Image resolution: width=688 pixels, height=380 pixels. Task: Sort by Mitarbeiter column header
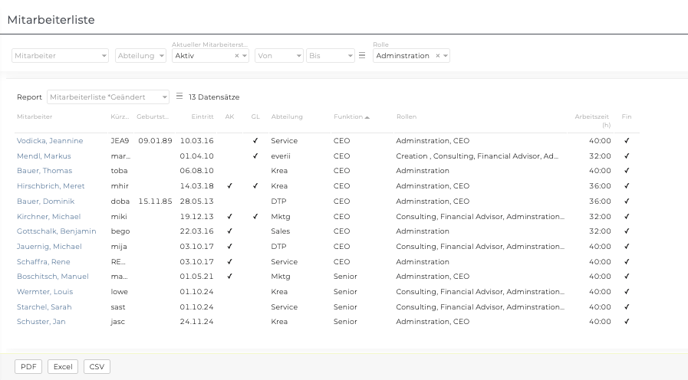coord(34,117)
